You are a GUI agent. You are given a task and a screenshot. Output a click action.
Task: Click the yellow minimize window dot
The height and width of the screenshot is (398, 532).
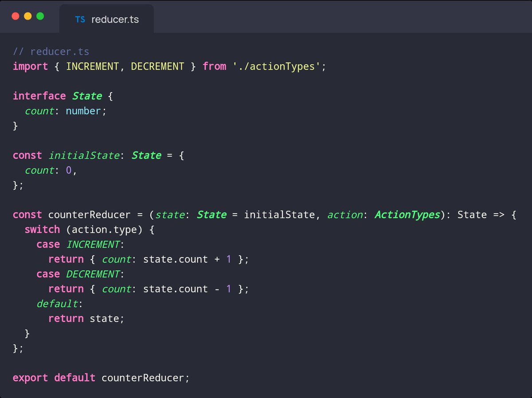tap(28, 16)
